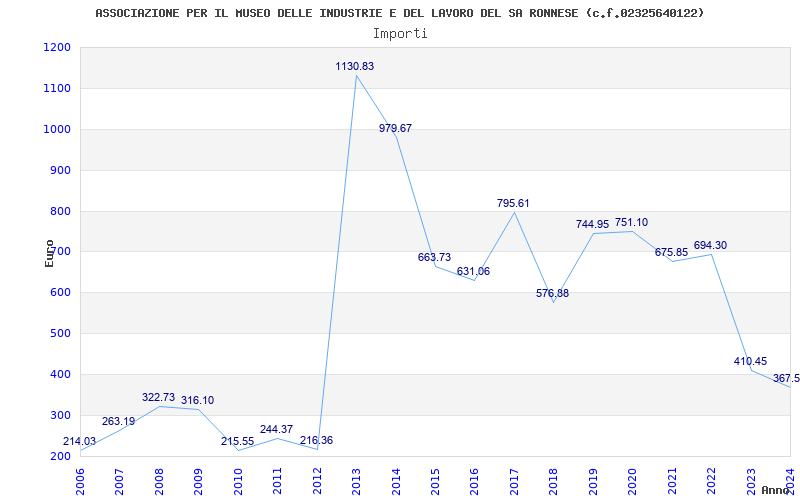Click data label 576.88
This screenshot has width=800, height=500.
click(552, 294)
